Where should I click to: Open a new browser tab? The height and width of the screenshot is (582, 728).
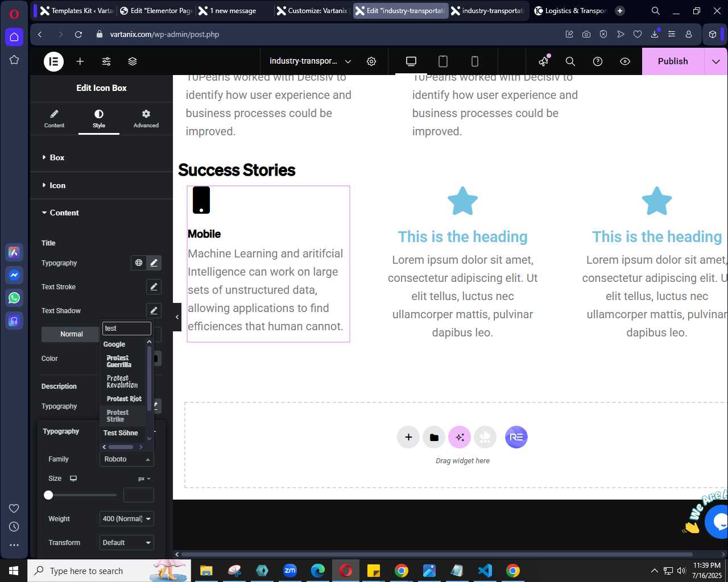[x=620, y=11]
